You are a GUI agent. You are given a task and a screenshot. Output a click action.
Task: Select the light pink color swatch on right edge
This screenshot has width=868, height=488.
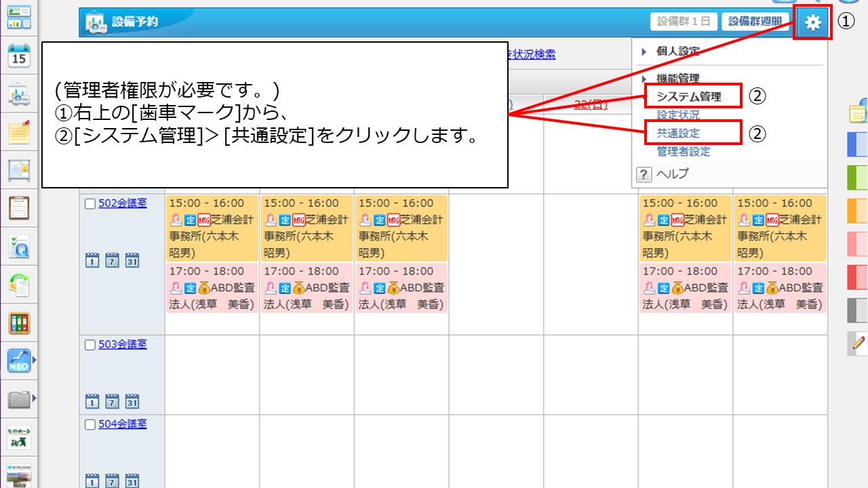coord(858,244)
